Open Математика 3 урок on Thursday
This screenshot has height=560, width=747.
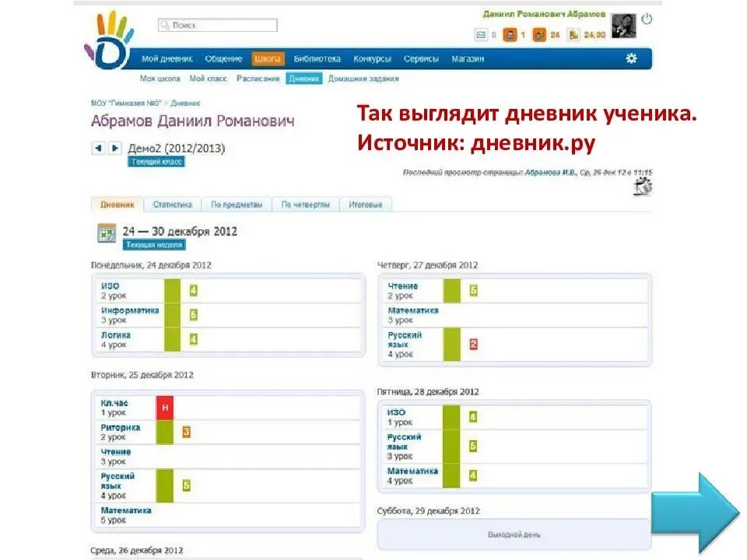(413, 310)
